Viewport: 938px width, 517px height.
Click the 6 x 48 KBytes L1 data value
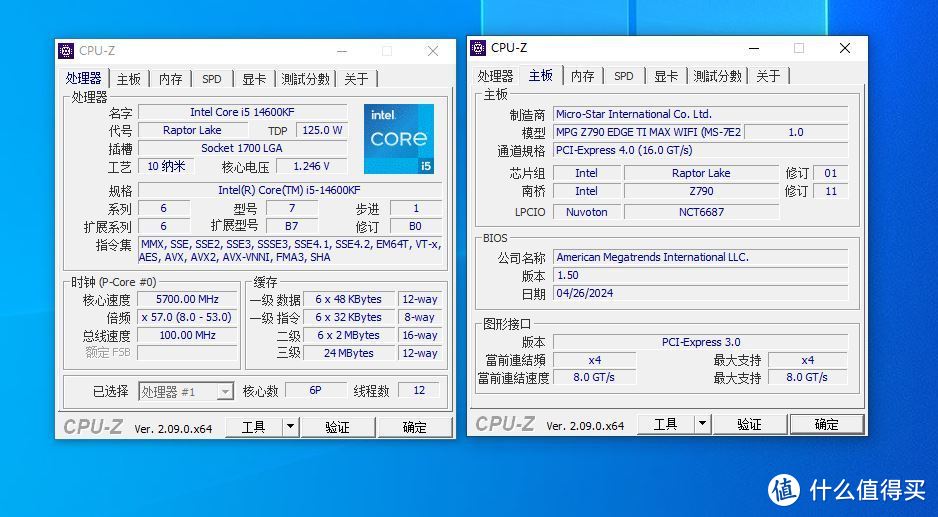coord(349,299)
